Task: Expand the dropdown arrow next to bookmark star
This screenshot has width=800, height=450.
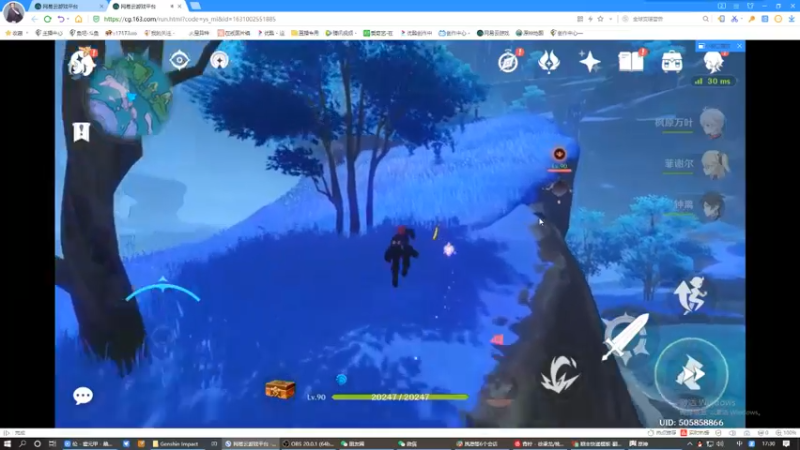Action: click(610, 19)
